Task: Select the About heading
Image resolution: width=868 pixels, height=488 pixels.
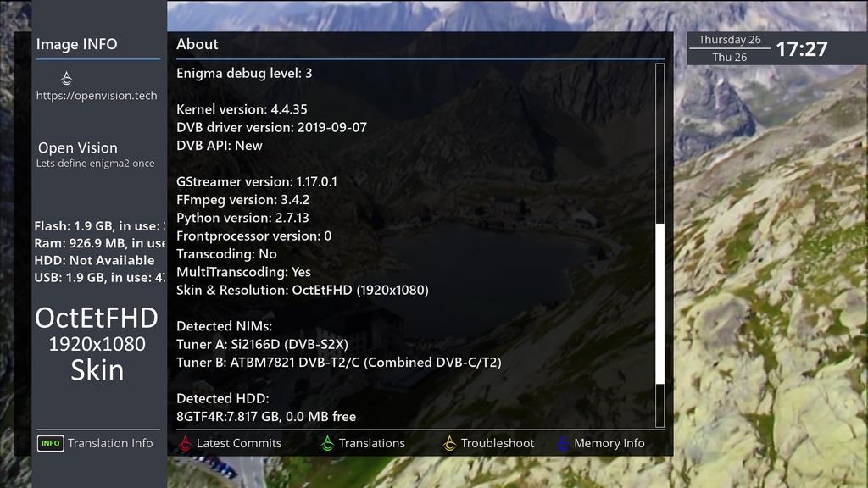Action: [x=197, y=44]
